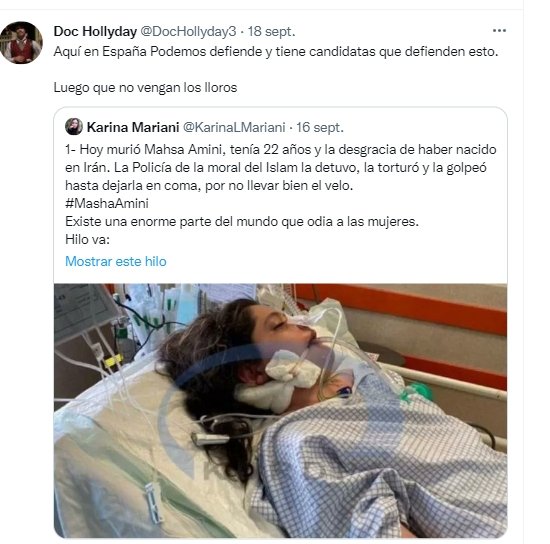
Task: Open the hospital bed photo
Action: [280, 410]
